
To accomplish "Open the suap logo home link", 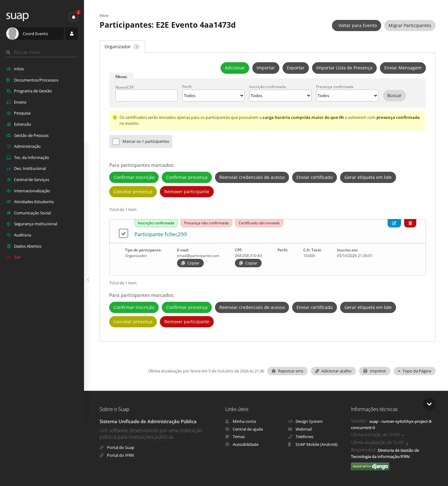I will coord(17,16).
